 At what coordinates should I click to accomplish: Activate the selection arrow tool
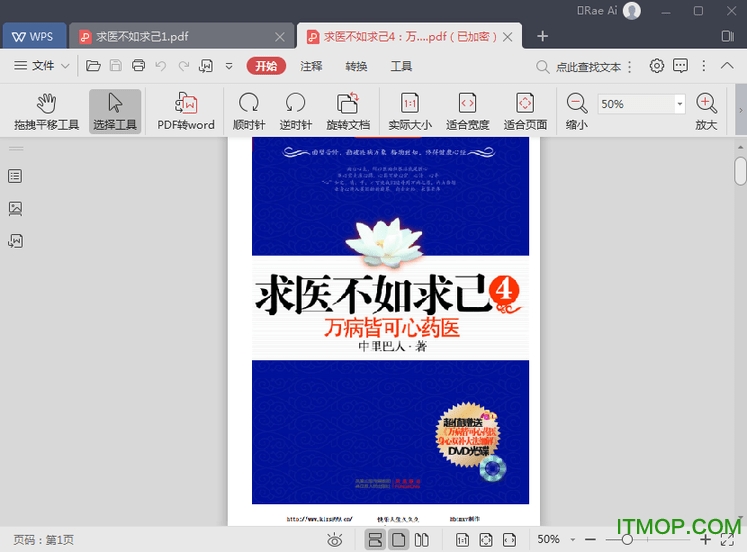[x=115, y=111]
